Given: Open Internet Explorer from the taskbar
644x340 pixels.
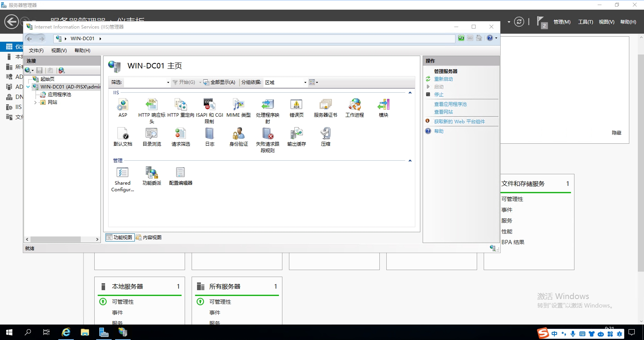Looking at the screenshot, I should (x=66, y=332).
